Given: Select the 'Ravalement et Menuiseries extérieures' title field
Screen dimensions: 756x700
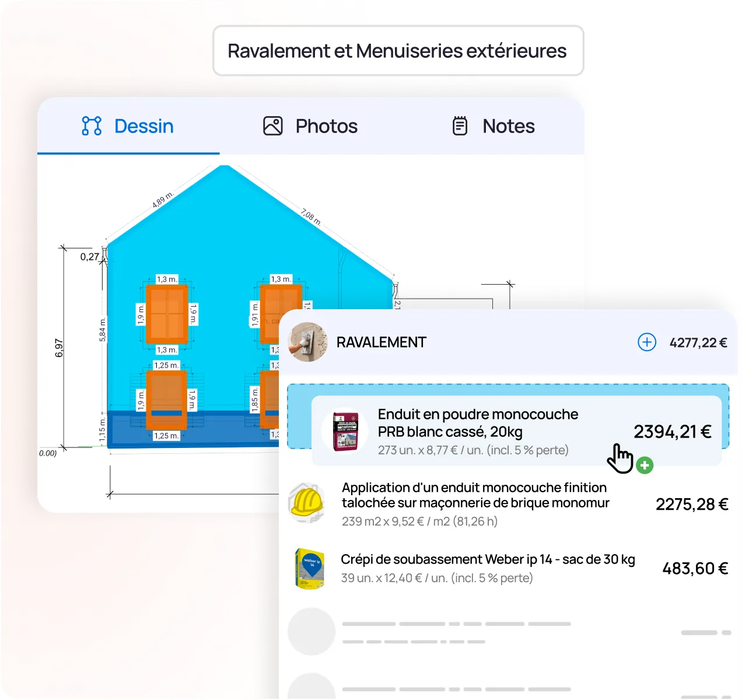Looking at the screenshot, I should [398, 51].
